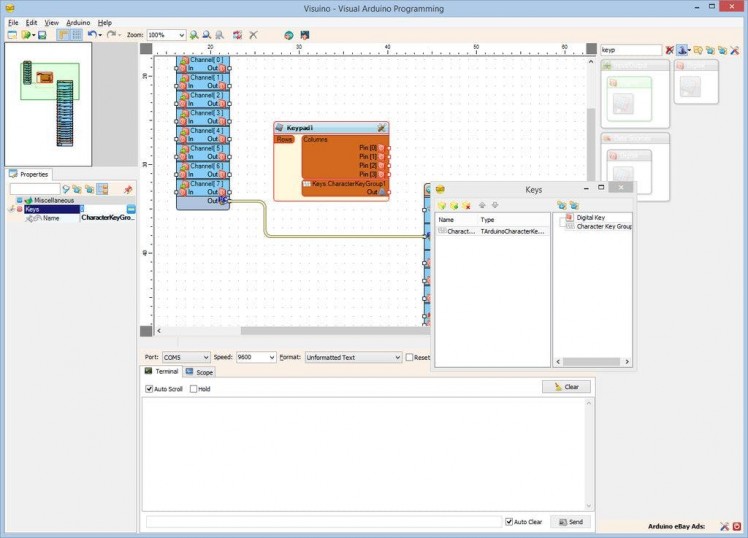Select Digital Key in Keys dialog list
This screenshot has height=538, width=748.
[x=590, y=218]
